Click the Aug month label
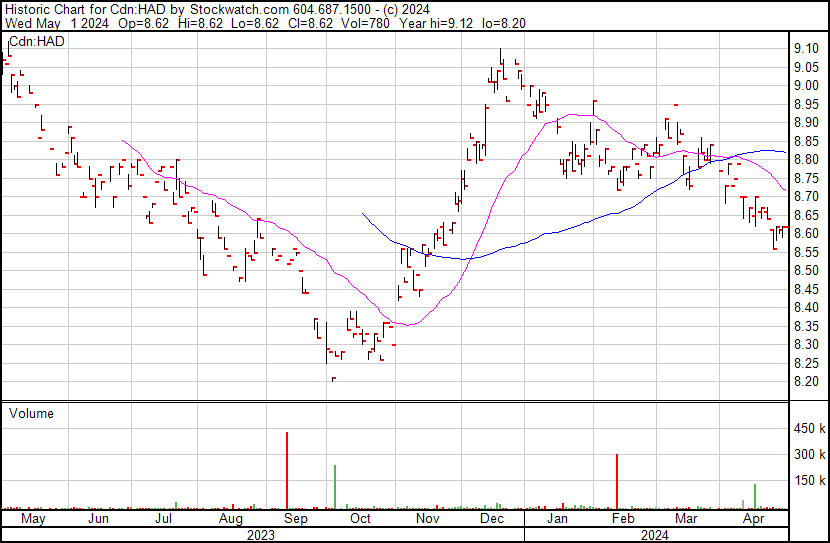The image size is (830, 543). coord(231,519)
